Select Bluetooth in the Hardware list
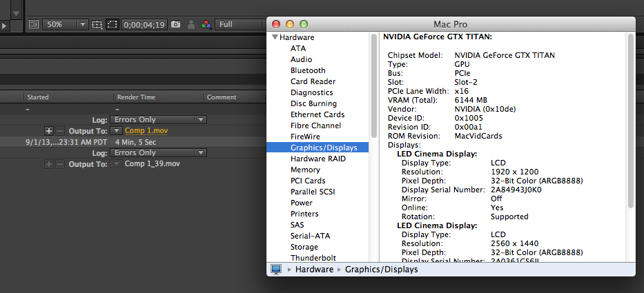This screenshot has width=644, height=293. (308, 70)
